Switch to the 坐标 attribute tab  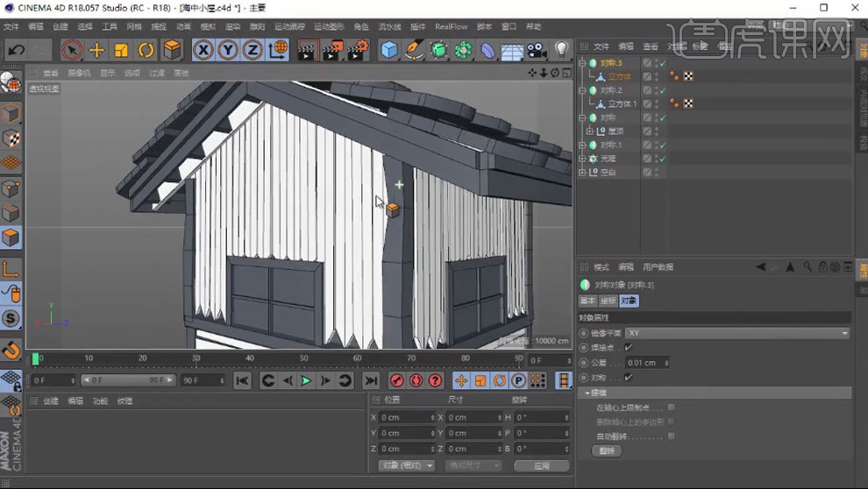click(608, 301)
